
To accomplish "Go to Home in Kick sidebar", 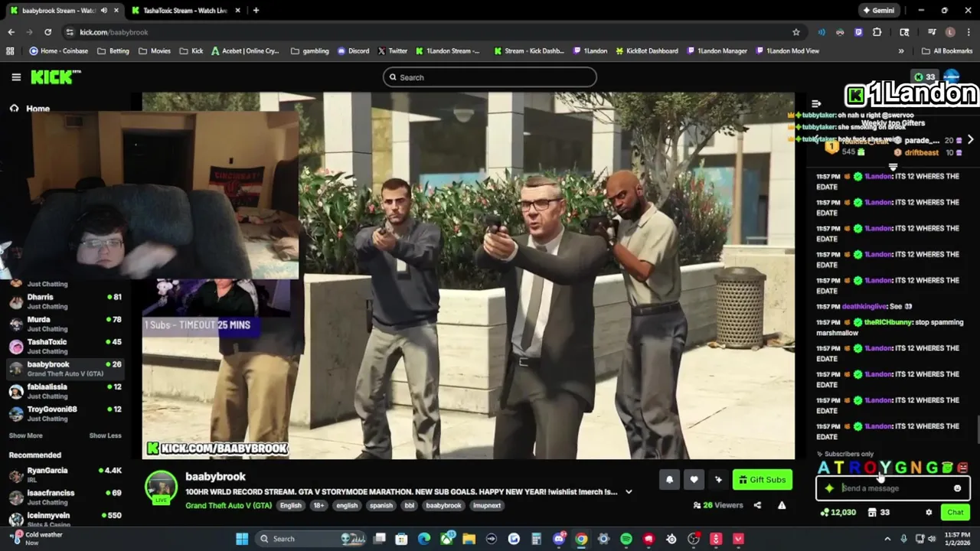I will coord(30,109).
